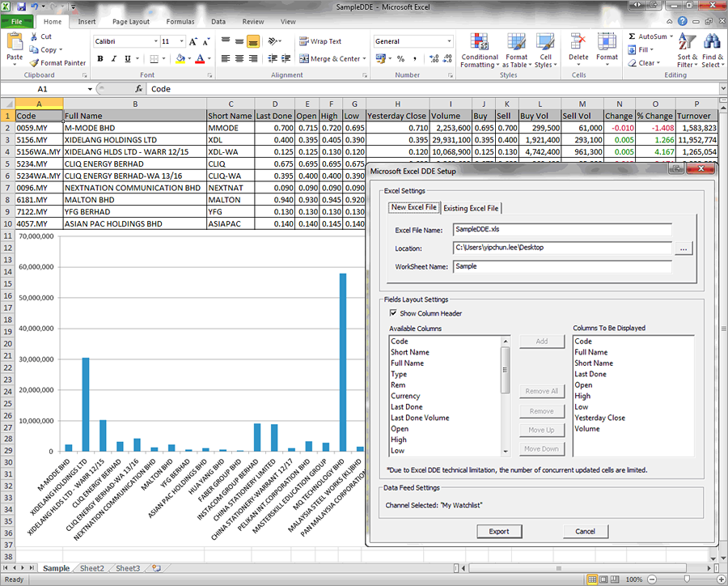Click the Move Up button

coord(542,430)
